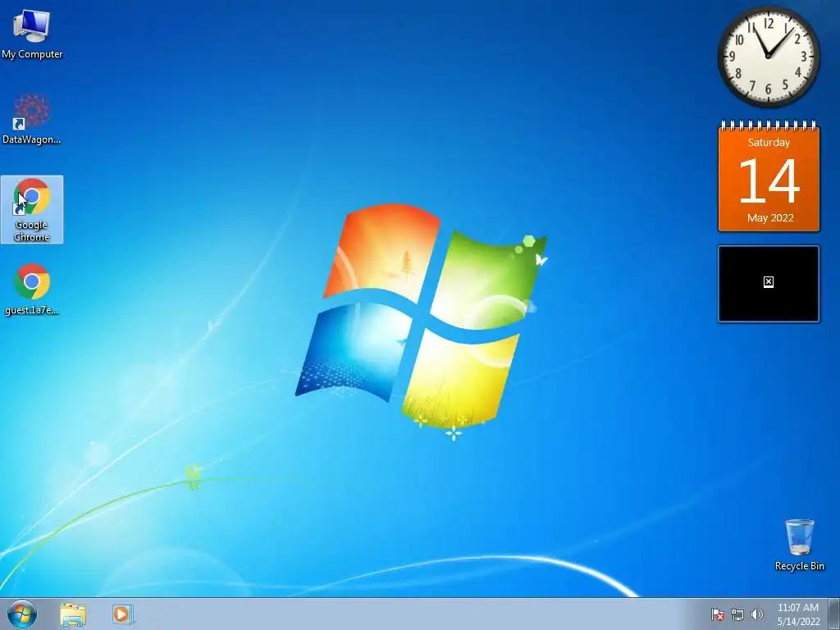
Task: Click the analog clock gadget
Action: (x=768, y=56)
